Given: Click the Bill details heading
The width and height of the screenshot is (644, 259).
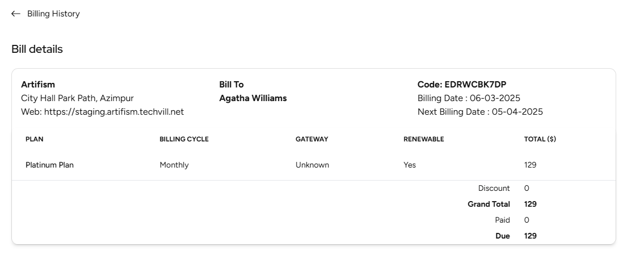Looking at the screenshot, I should coord(37,49).
